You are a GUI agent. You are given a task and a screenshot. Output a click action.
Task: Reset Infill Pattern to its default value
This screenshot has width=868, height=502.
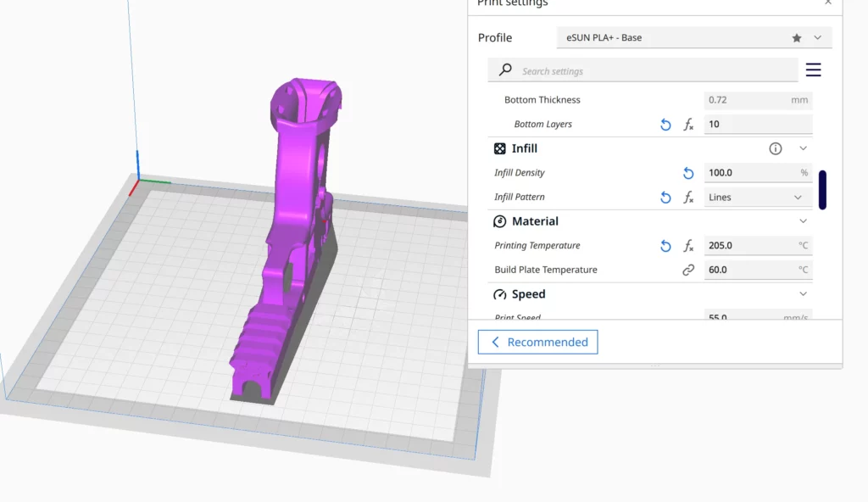point(665,197)
